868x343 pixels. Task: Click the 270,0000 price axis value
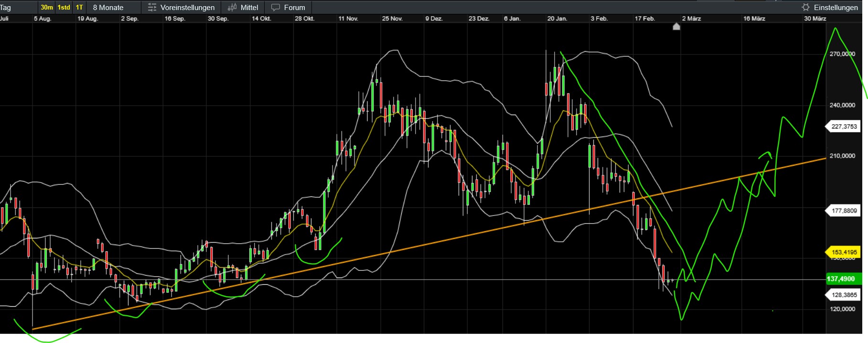coord(842,54)
